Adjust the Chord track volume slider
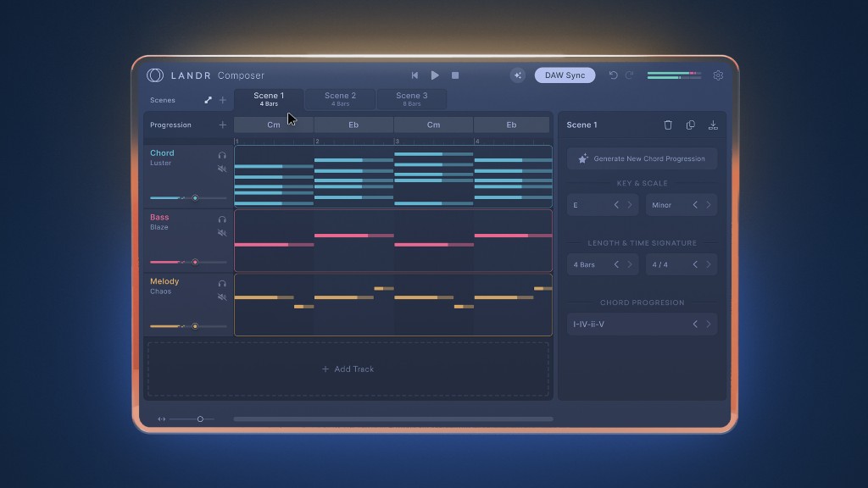The width and height of the screenshot is (868, 488). click(x=194, y=197)
